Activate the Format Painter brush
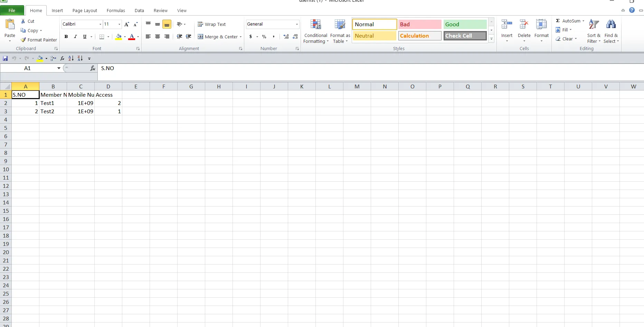This screenshot has width=644, height=327. point(39,40)
